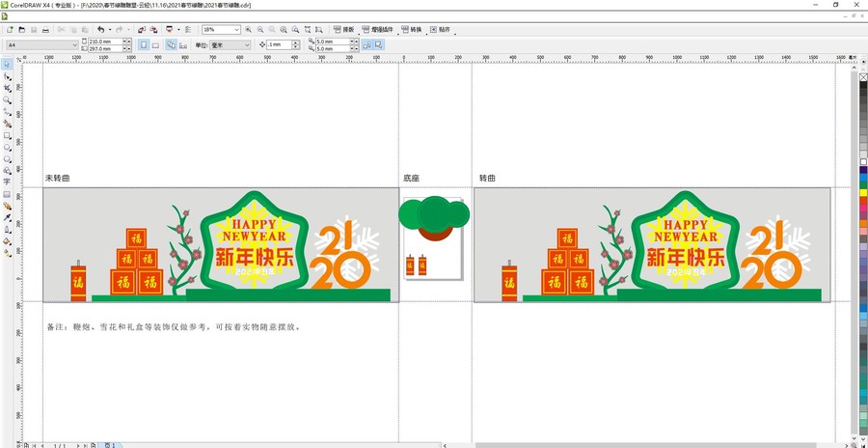Select the Shape tool in toolbox
This screenshot has width=868, height=448.
[7, 76]
